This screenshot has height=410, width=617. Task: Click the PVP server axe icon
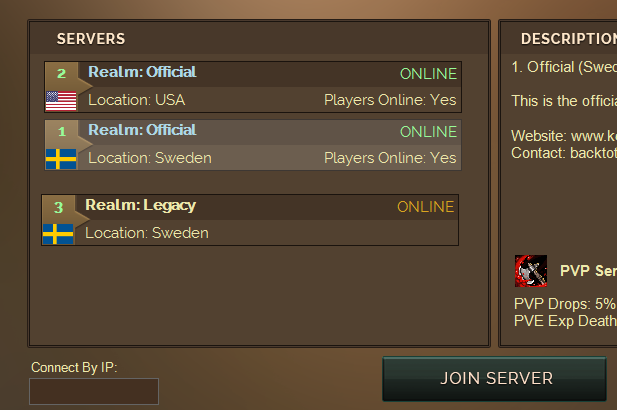pyautogui.click(x=531, y=271)
